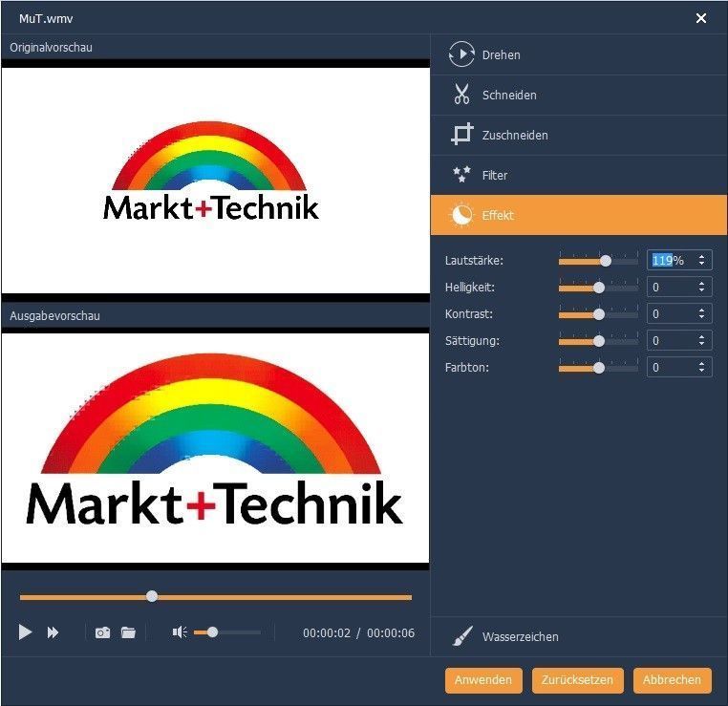Image resolution: width=728 pixels, height=706 pixels.
Task: Open the snapshot folder icon
Action: 128,632
